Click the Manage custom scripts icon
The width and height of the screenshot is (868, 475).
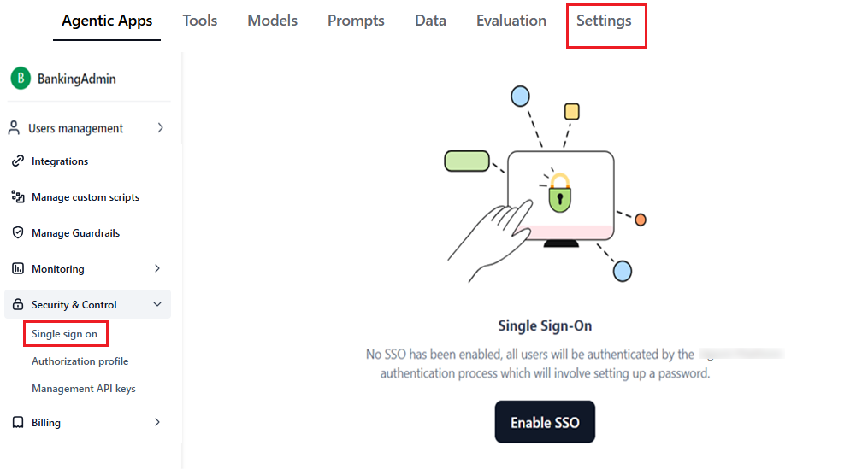(17, 197)
